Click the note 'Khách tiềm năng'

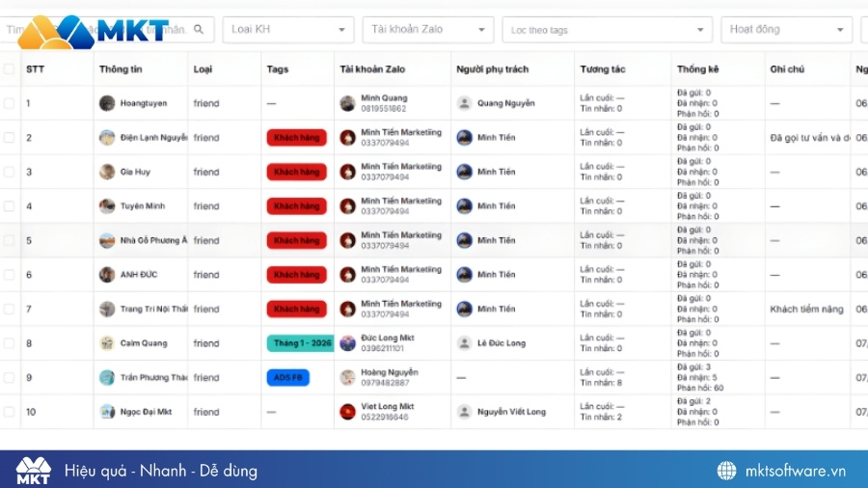tap(806, 310)
